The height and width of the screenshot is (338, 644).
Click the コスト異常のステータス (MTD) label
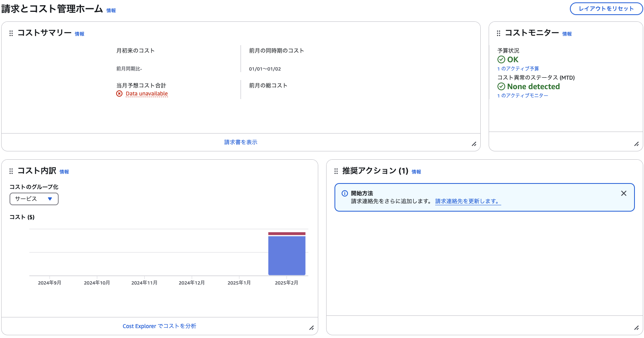(536, 78)
